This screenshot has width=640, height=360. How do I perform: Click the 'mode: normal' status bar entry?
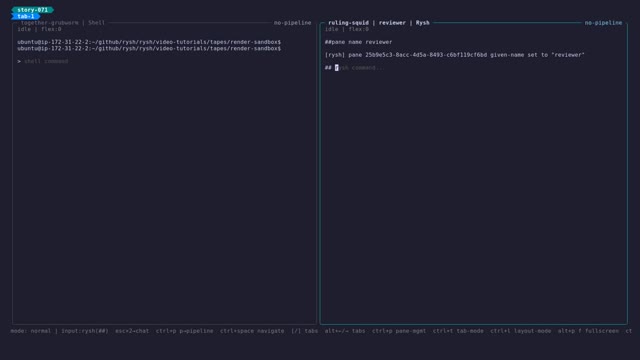[x=31, y=331]
